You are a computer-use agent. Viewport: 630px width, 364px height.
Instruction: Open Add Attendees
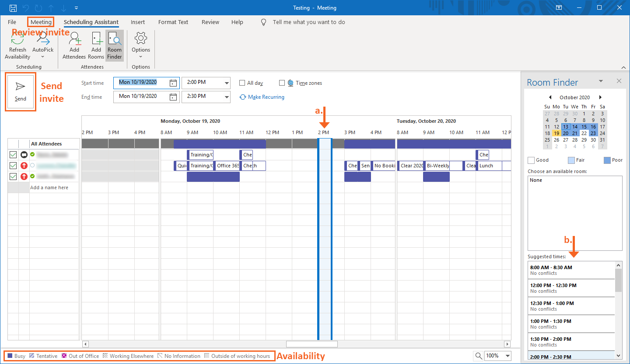tap(74, 45)
